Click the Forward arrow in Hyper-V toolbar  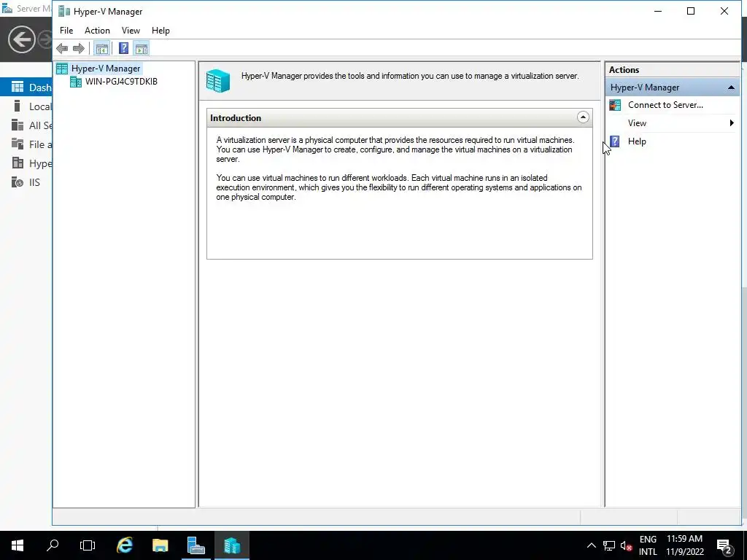click(x=79, y=48)
